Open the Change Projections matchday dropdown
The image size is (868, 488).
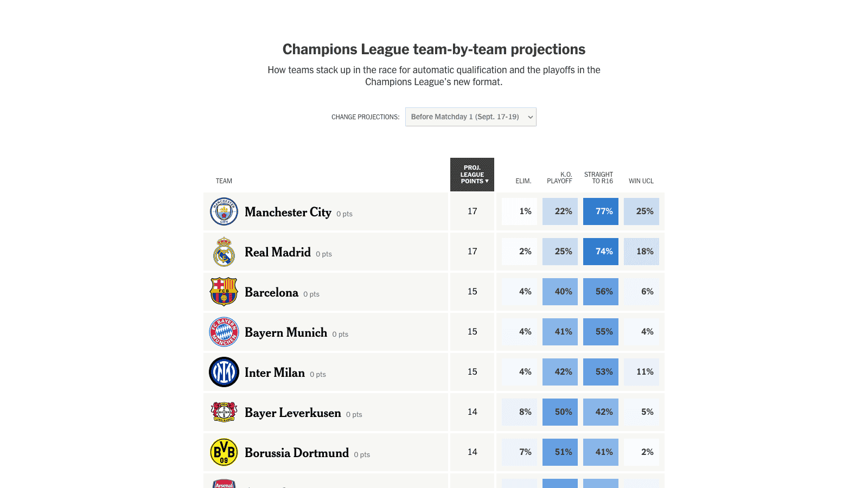click(470, 117)
